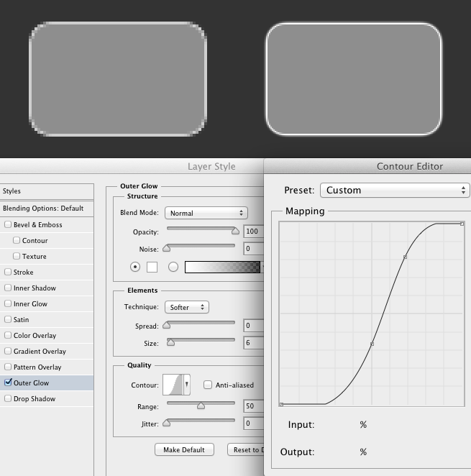
Task: Check the Inner Shadow checkbox
Action: click(8, 288)
